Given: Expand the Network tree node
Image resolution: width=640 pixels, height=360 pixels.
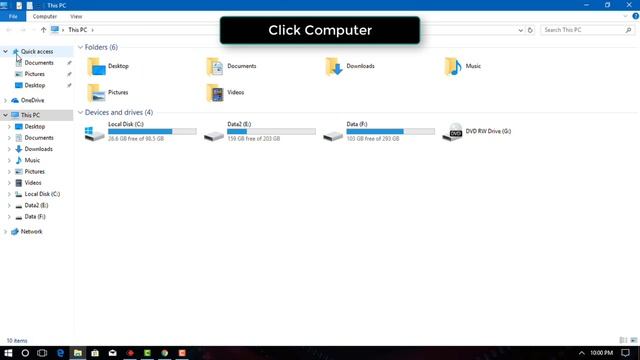Looking at the screenshot, I should coord(6,231).
